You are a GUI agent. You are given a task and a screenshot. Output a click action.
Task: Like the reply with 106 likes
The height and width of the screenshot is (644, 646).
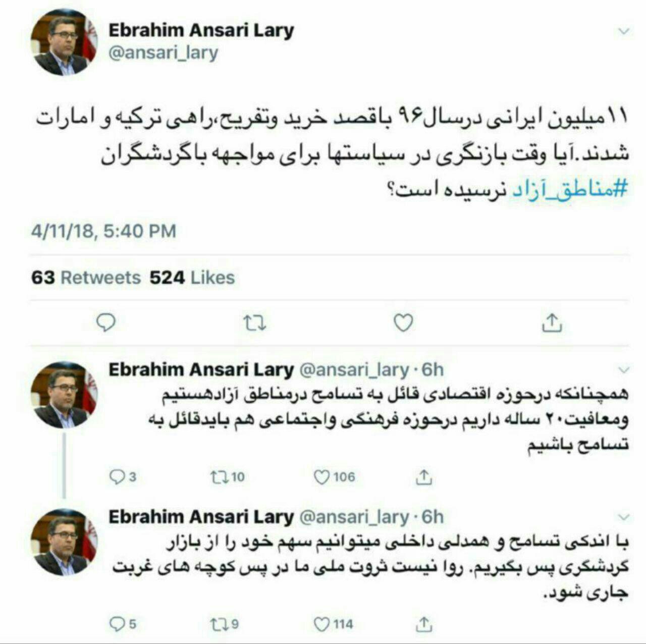click(335, 476)
